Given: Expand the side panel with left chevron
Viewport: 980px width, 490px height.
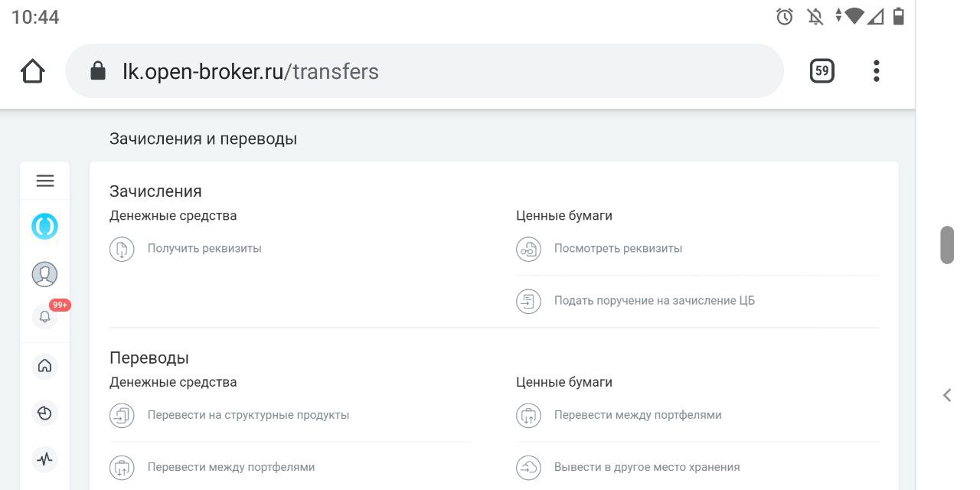Looking at the screenshot, I should [x=947, y=395].
